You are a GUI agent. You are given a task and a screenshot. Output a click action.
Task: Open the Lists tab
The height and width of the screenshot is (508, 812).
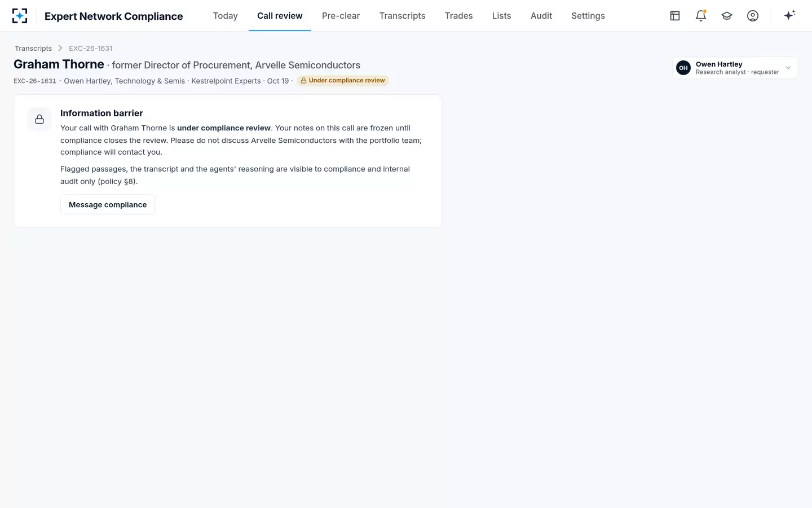[x=501, y=16]
